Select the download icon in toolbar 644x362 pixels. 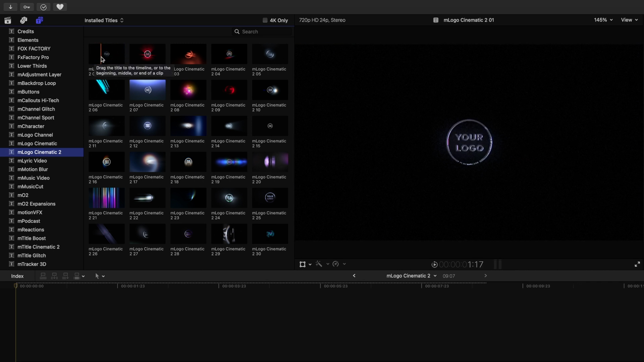[10, 7]
